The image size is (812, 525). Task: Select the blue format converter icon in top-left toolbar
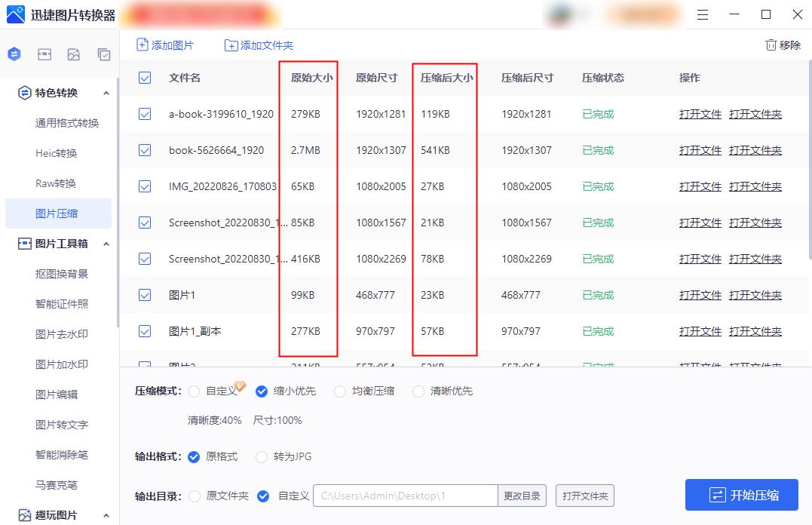point(14,54)
